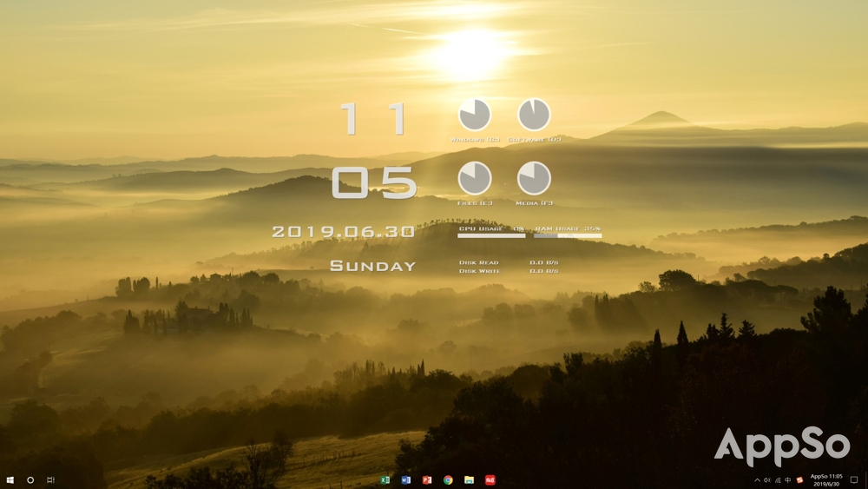Click the Cortana circle icon
This screenshot has height=489, width=868.
pos(30,479)
